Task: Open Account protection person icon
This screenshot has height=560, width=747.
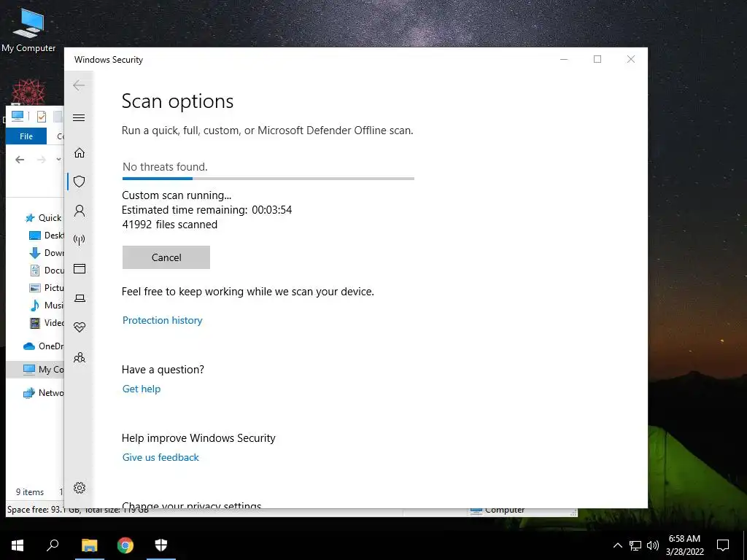Action: pyautogui.click(x=79, y=211)
